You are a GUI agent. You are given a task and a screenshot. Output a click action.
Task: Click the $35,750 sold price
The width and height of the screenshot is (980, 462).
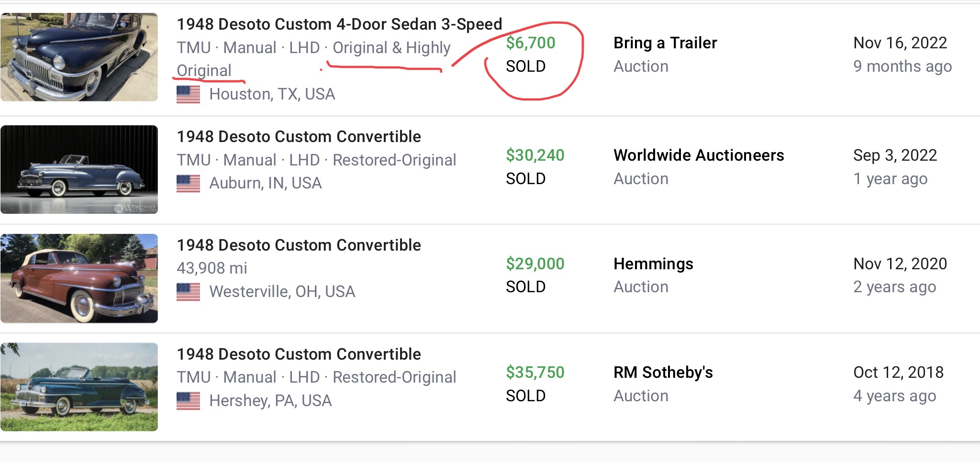tap(535, 373)
